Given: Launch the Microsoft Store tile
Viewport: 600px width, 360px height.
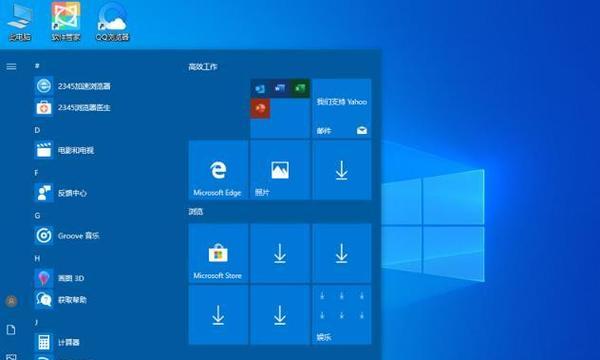Looking at the screenshot, I should 218,253.
